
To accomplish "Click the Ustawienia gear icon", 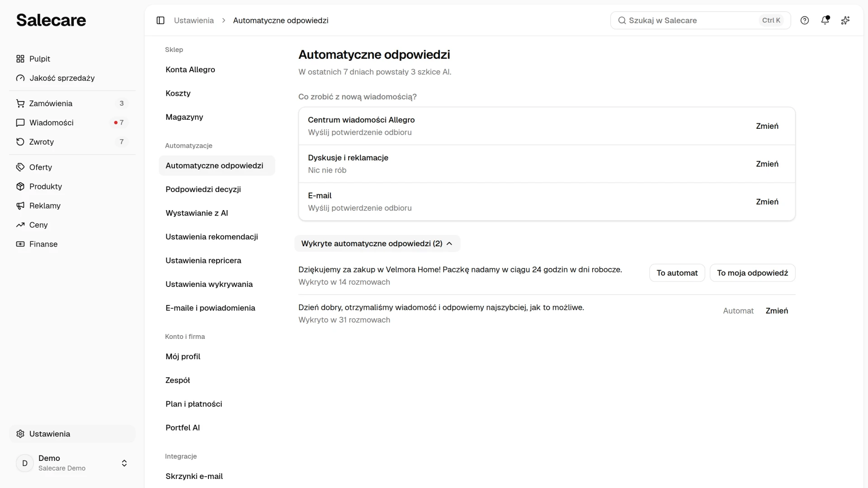I will 20,434.
